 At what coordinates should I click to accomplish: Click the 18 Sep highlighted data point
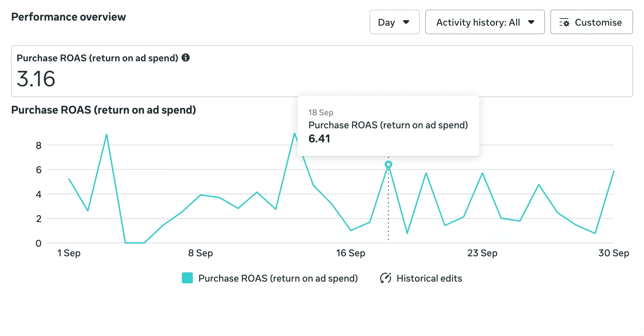click(388, 165)
